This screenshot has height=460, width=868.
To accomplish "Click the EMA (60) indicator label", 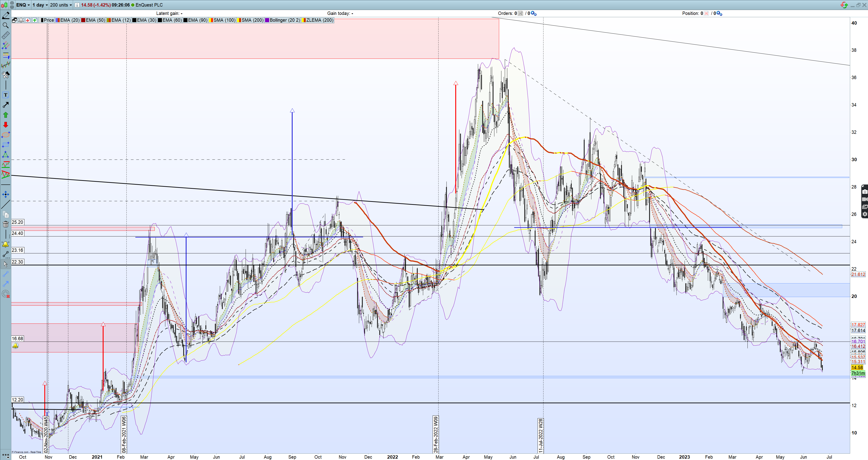I will point(170,20).
